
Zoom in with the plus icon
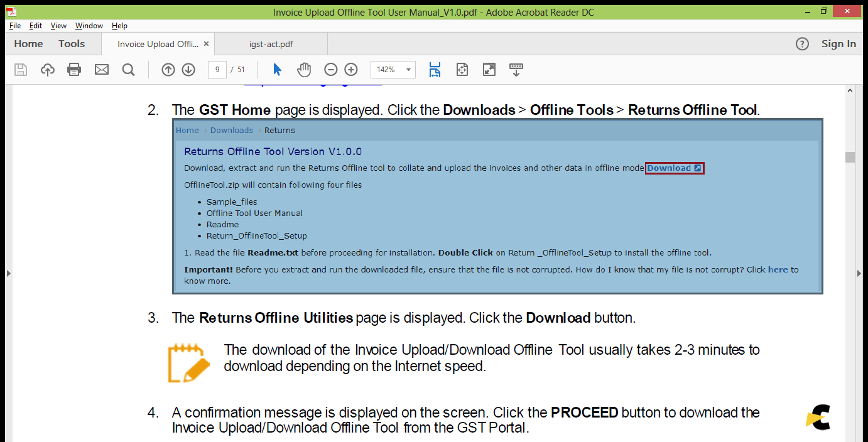click(x=351, y=70)
